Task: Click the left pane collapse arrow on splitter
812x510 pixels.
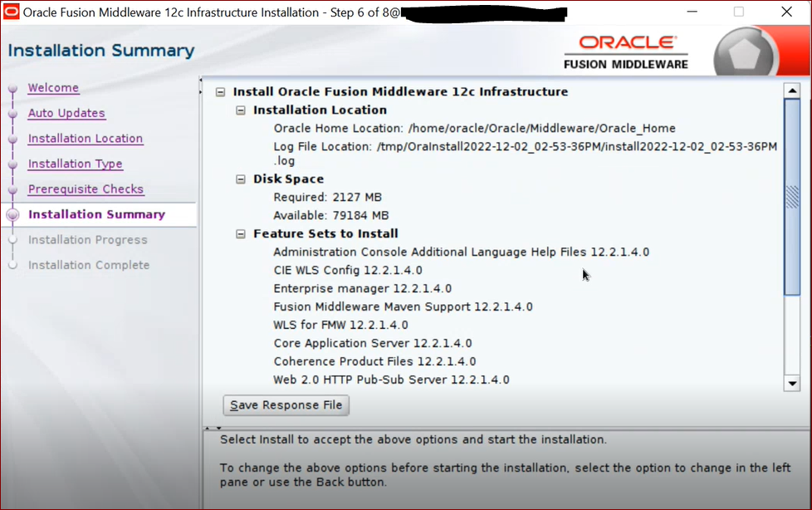Action: pos(200,80)
